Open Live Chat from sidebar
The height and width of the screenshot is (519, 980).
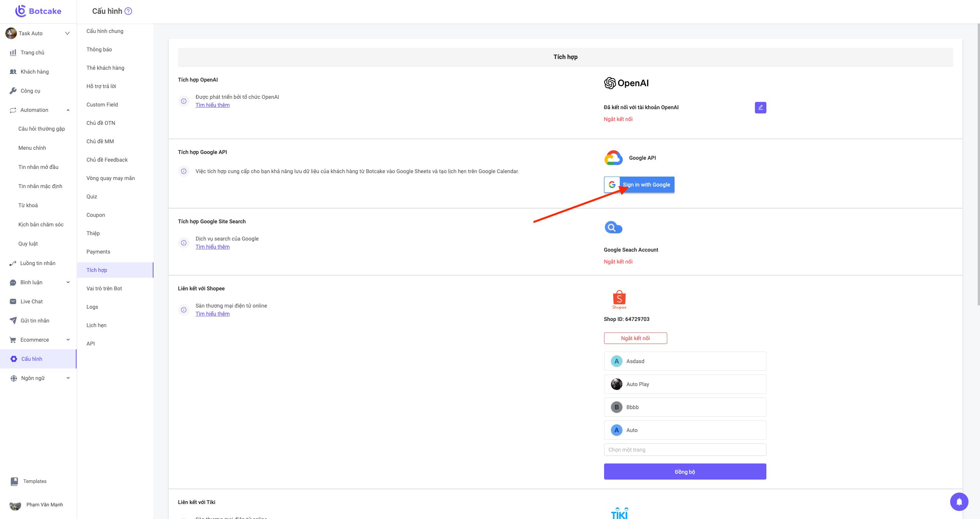pos(31,301)
